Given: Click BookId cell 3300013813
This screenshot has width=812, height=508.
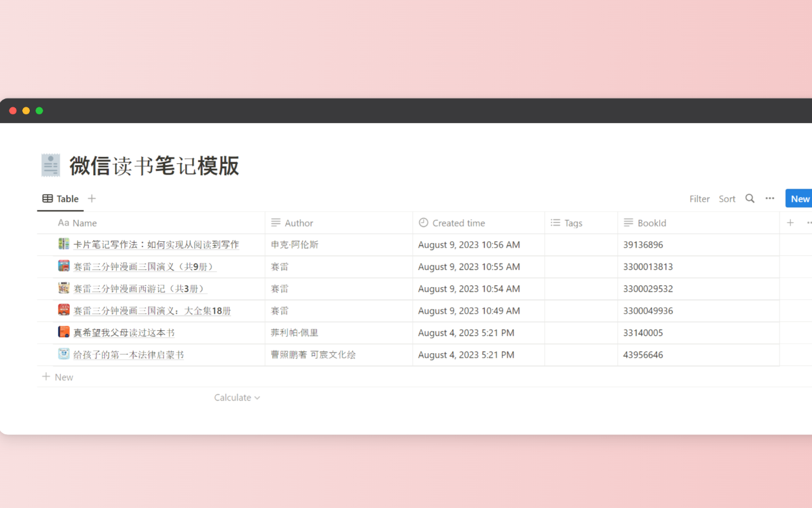Looking at the screenshot, I should click(698, 267).
